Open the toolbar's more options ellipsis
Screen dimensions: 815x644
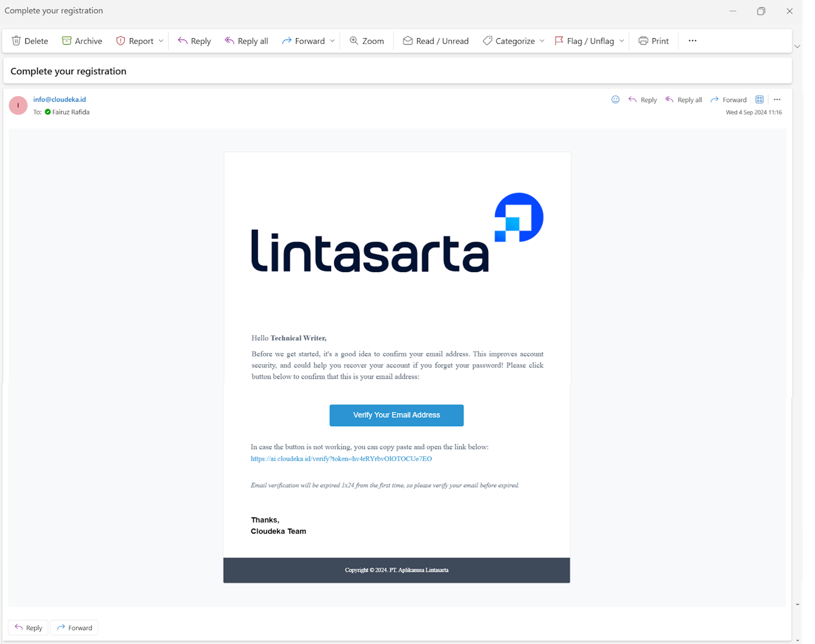pyautogui.click(x=692, y=41)
